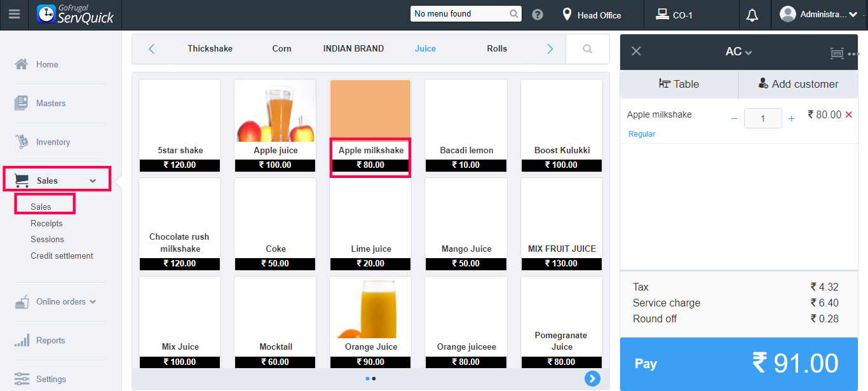Screen dimensions: 868x391
Task: Go to next items page with blue arrow
Action: [592, 379]
